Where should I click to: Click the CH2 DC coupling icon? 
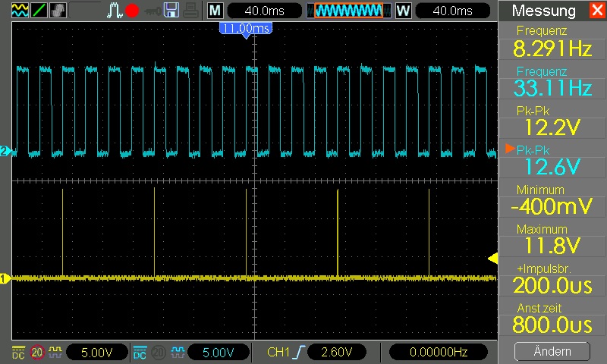click(x=140, y=352)
